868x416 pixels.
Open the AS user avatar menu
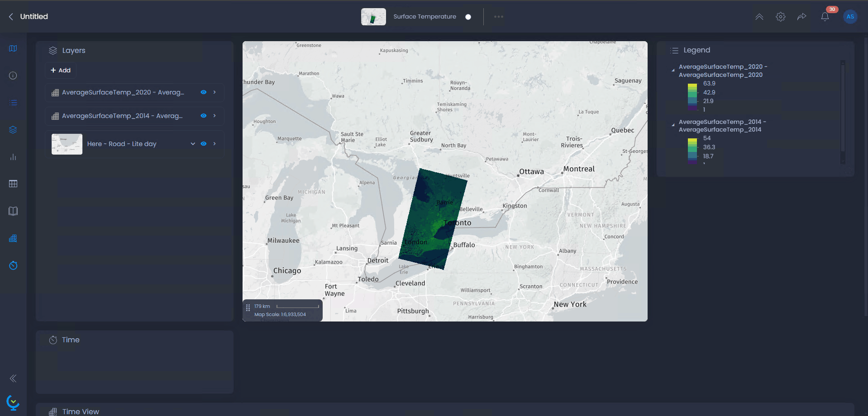coord(850,17)
